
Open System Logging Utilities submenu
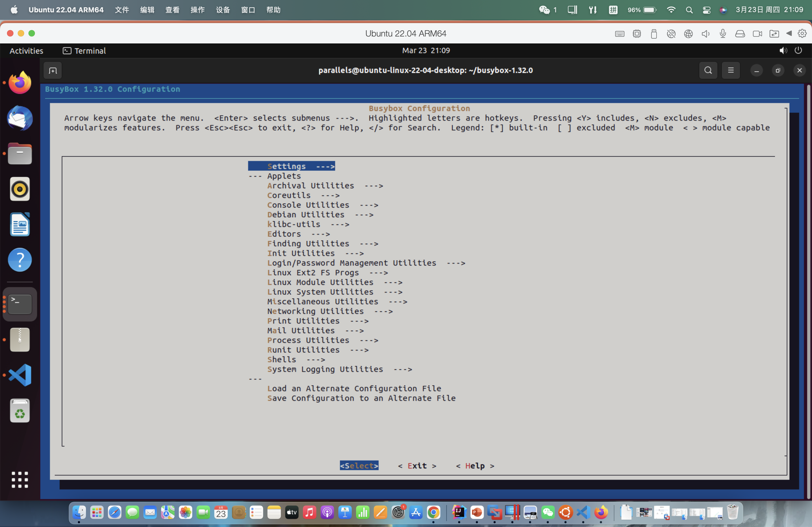tap(339, 369)
